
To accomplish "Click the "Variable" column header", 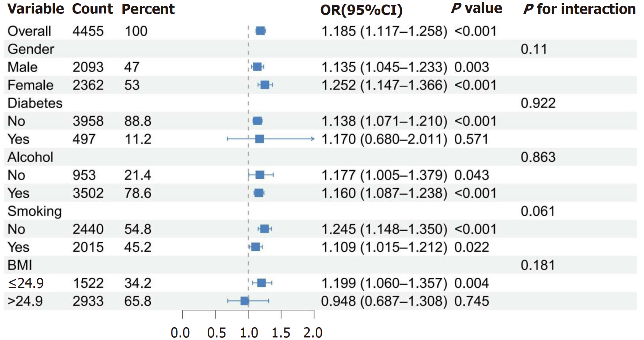I will click(36, 9).
